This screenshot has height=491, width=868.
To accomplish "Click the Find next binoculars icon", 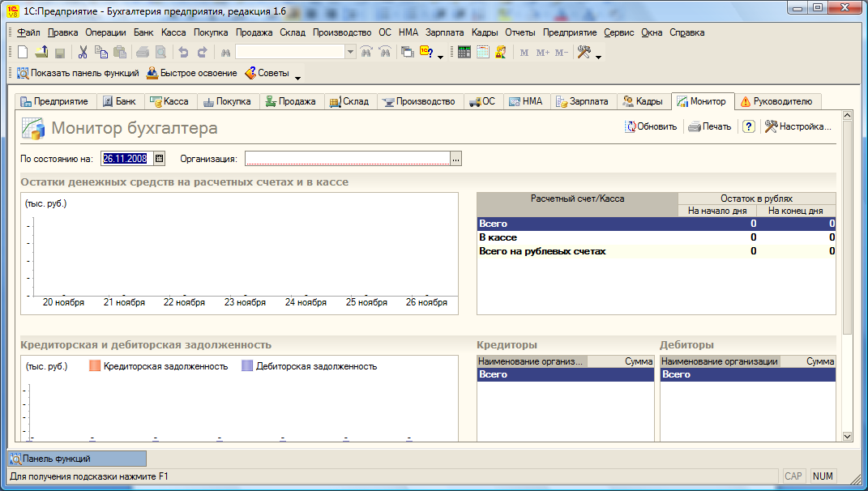I will coord(385,52).
